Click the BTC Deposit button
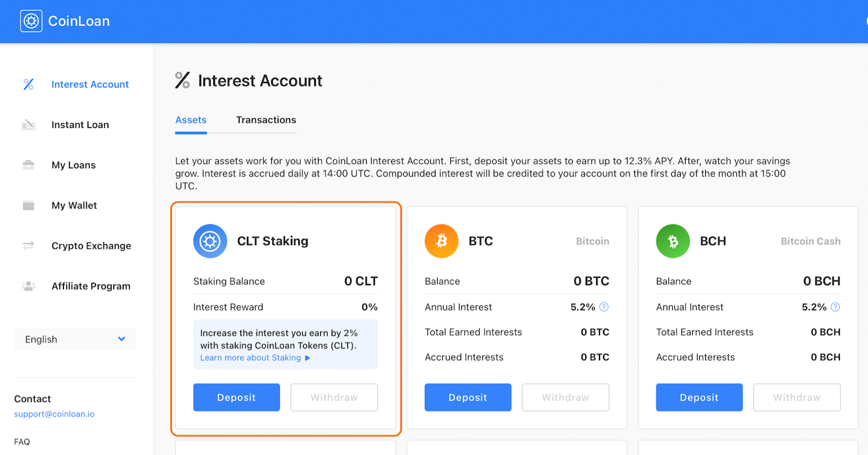This screenshot has width=868, height=455. click(468, 397)
